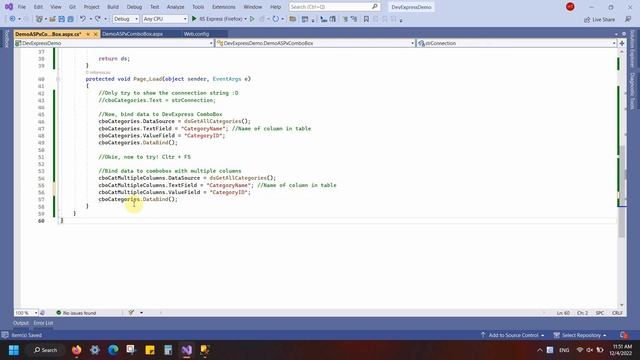640x360 pixels.
Task: Click the Find in Files folder icon
Action: 293,19
